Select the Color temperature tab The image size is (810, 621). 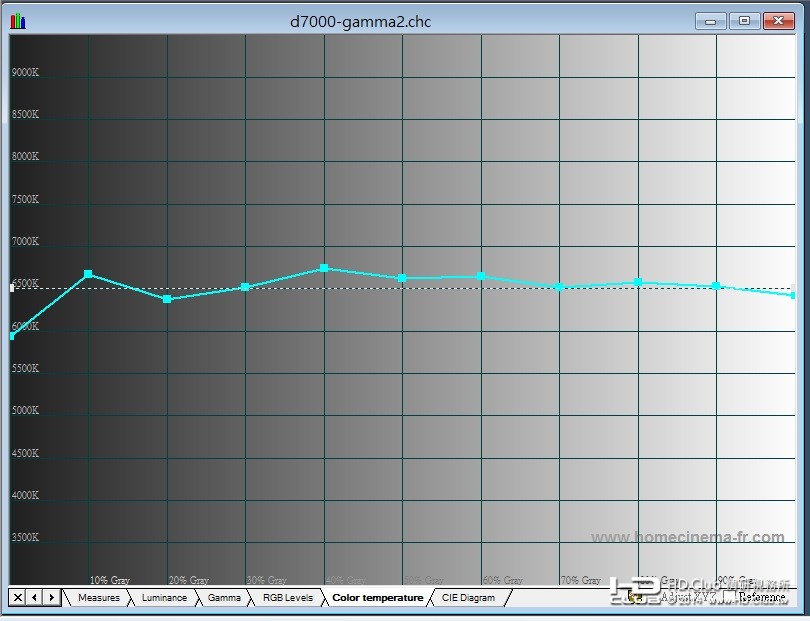pos(378,597)
